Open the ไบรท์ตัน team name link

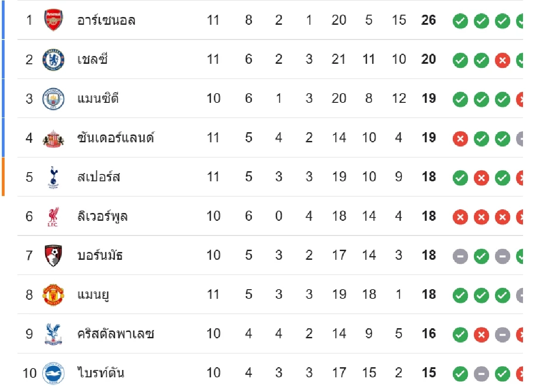point(101,373)
